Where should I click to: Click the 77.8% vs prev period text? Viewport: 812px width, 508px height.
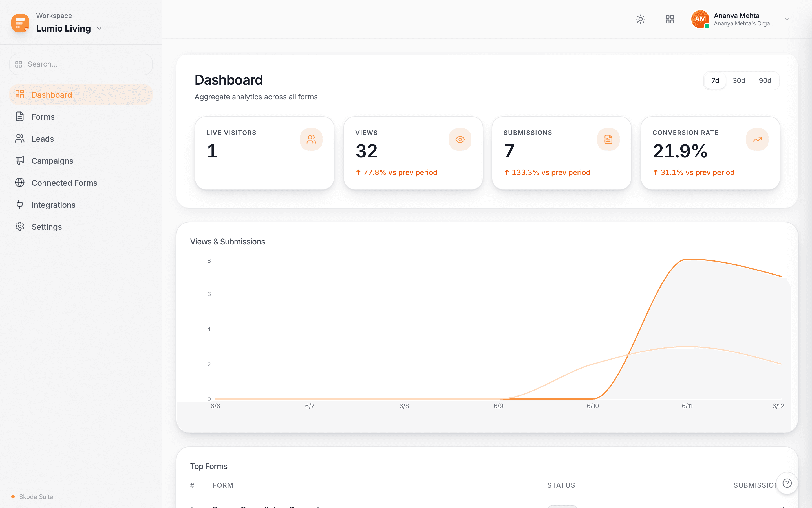point(396,172)
